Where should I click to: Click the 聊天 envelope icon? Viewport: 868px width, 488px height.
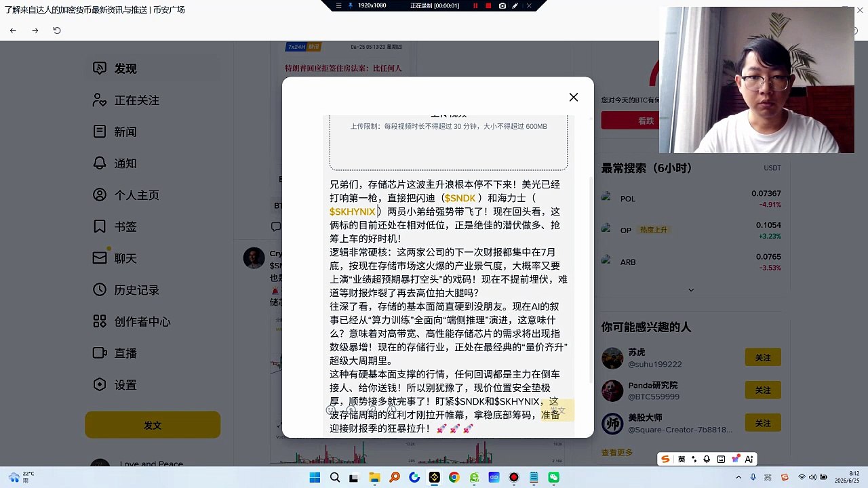pos(100,258)
